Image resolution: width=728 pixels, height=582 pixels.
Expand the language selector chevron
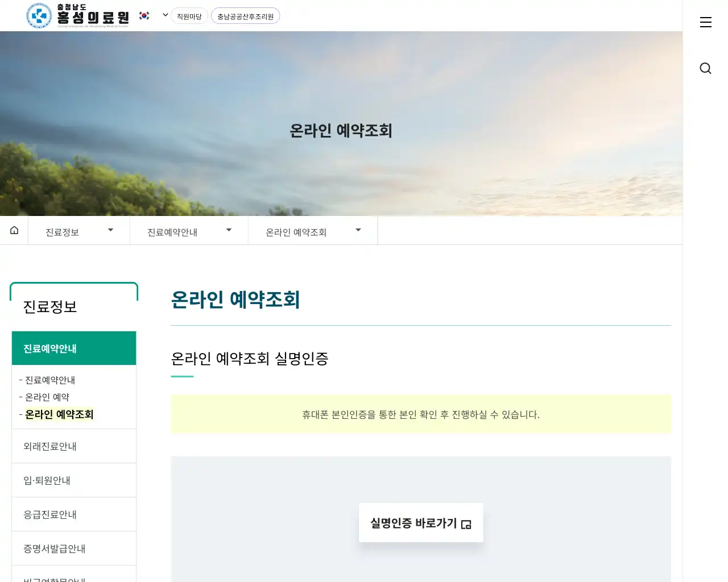tap(165, 15)
